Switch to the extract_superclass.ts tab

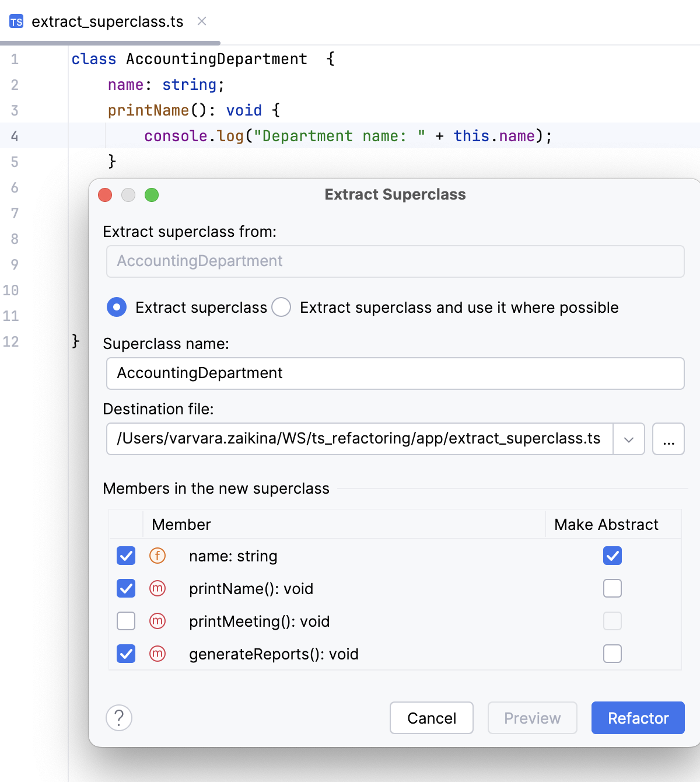pos(108,22)
